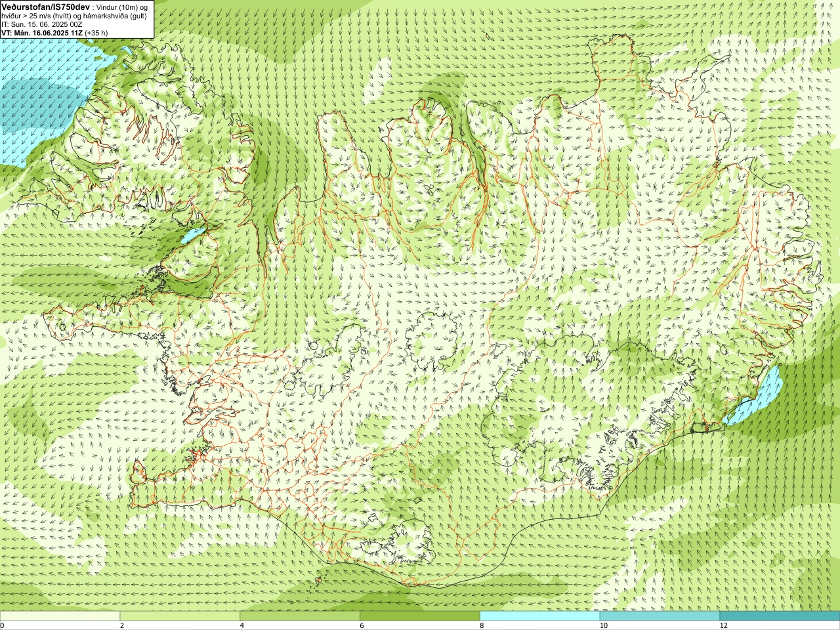840x630 pixels.
Task: Click the 'VT: Mán. 16.06.2025 11Z' valid time
Action: click(42, 33)
